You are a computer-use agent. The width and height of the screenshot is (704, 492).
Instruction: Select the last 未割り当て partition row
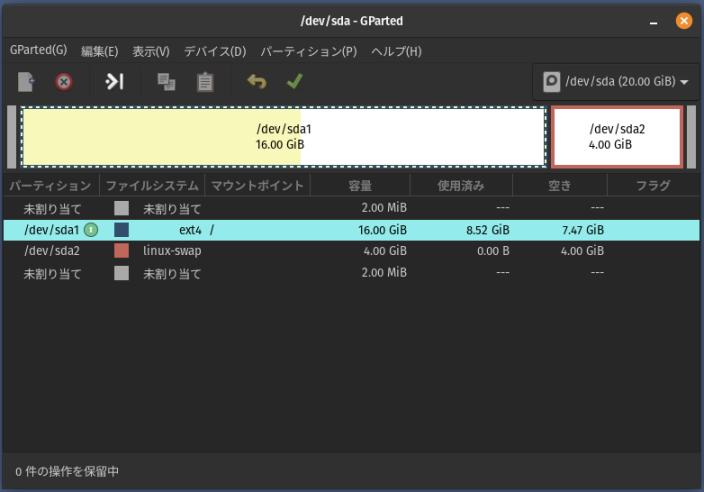point(352,273)
